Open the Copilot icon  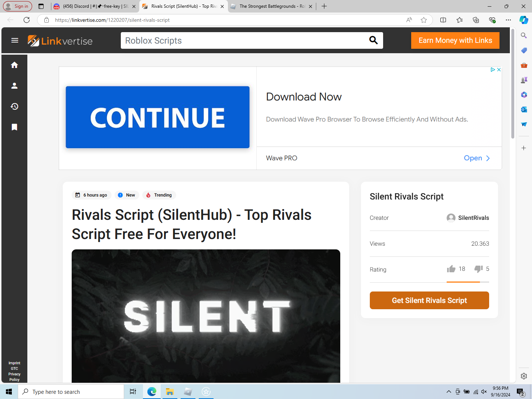[x=524, y=20]
